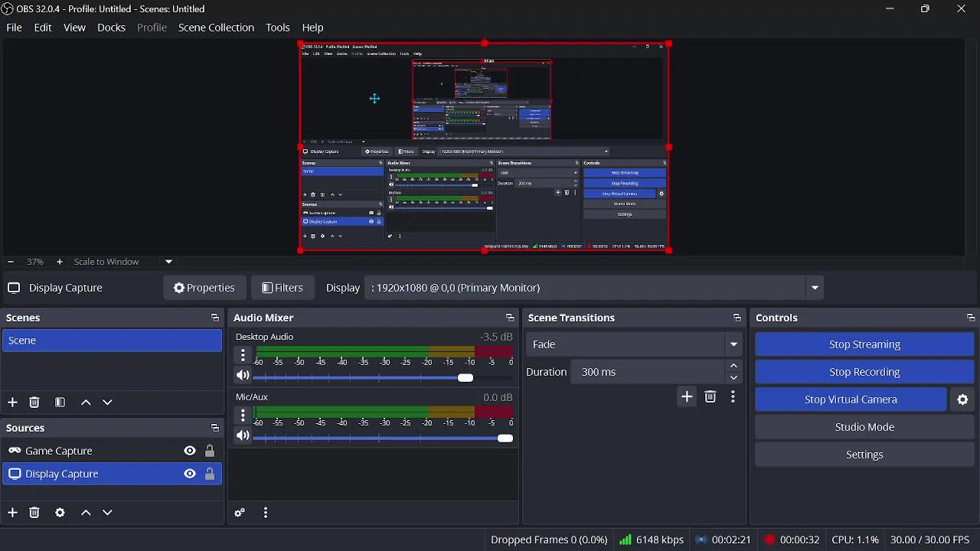Move source up arrow in Sources panel
This screenshot has height=551, width=980.
coord(86,513)
